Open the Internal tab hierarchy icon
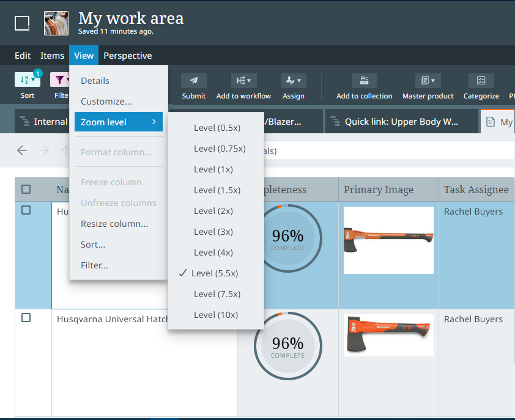Viewport: 515px width, 420px height. (x=24, y=122)
